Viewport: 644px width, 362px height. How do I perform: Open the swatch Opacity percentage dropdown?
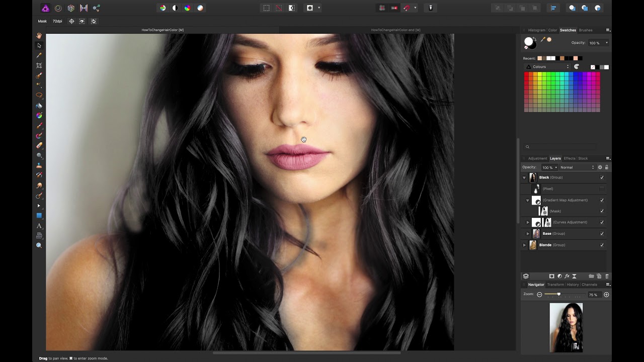tap(598, 43)
